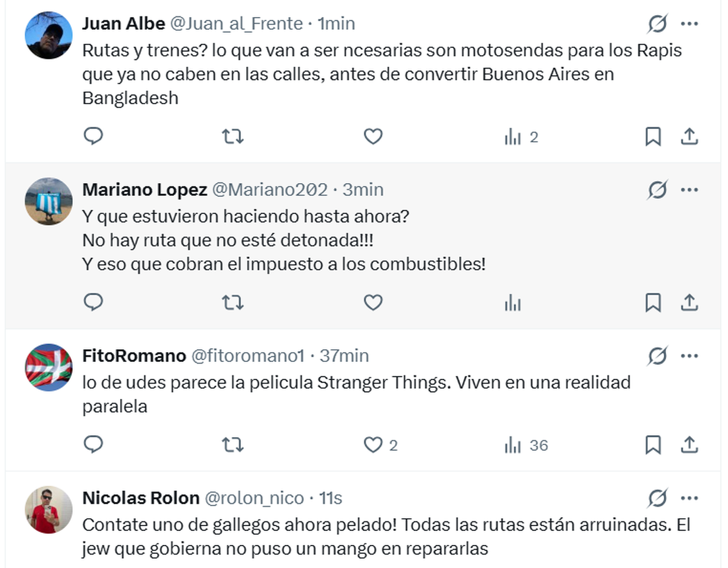The height and width of the screenshot is (568, 728).
Task: Reply to Juan Albe's tweet
Action: tap(93, 136)
